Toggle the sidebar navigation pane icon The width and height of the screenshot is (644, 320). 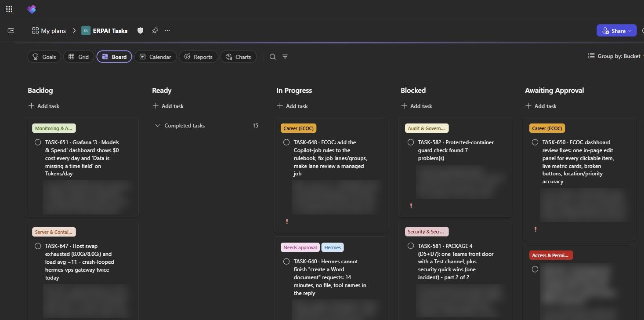pyautogui.click(x=11, y=30)
